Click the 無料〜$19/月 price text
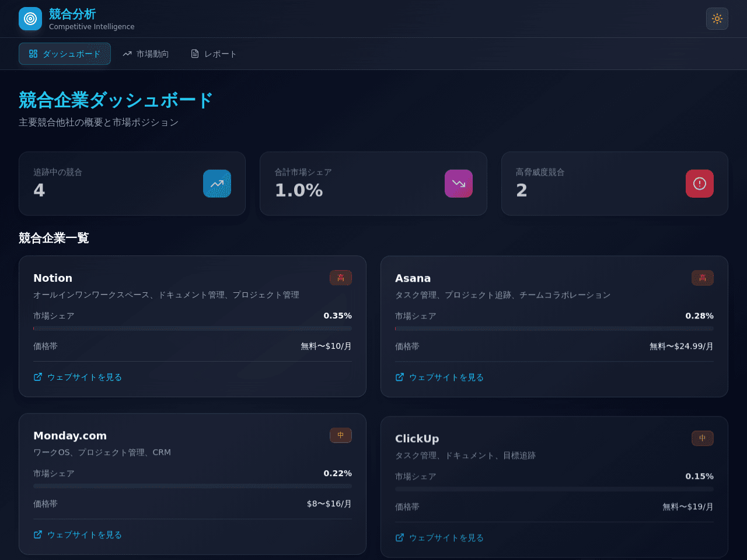The image size is (747, 560). [688, 506]
